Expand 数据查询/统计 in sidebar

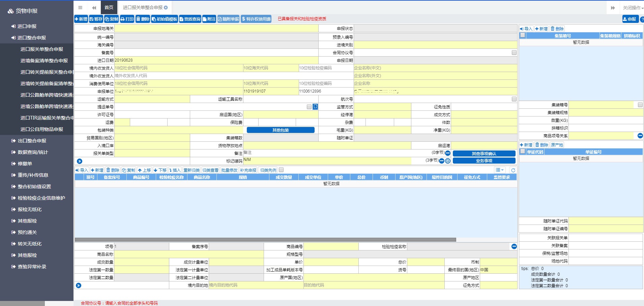click(x=37, y=152)
